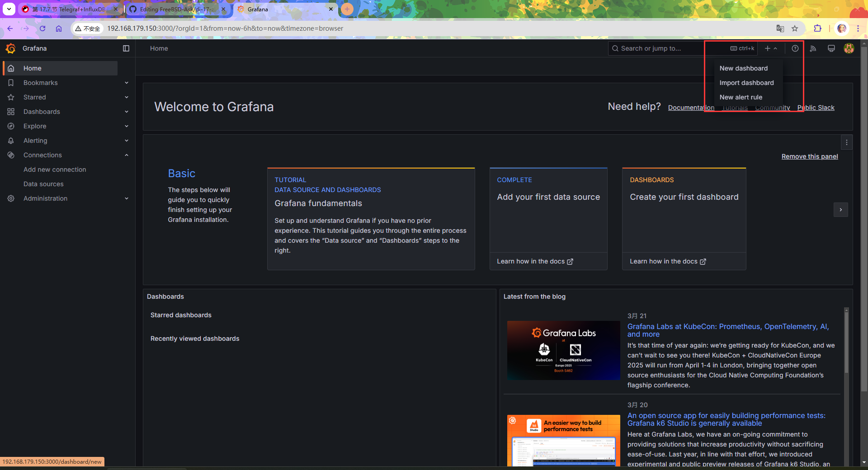868x470 pixels.
Task: Open the browser extensions puzzle icon
Action: point(817,28)
